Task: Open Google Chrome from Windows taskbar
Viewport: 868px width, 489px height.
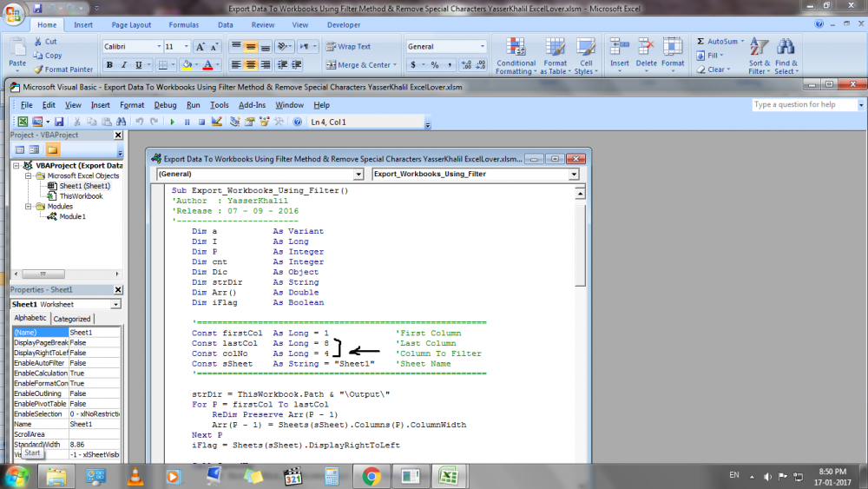Action: coord(372,476)
